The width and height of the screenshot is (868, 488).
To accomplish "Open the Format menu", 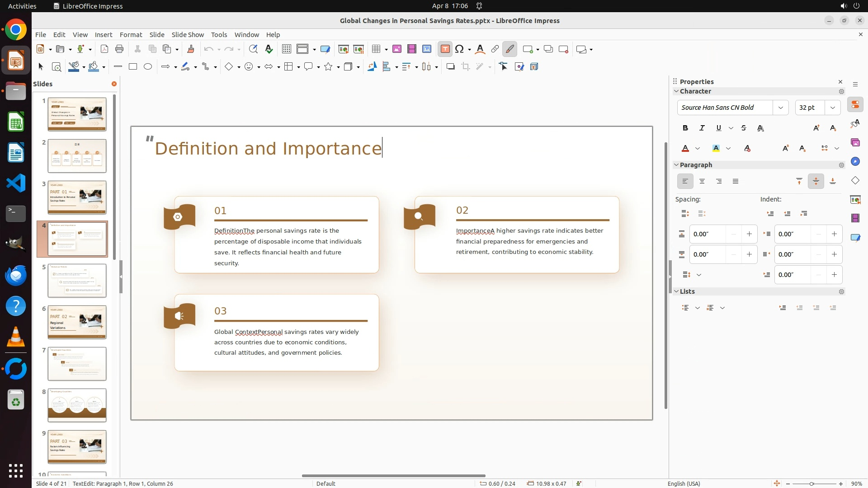I will pyautogui.click(x=131, y=35).
